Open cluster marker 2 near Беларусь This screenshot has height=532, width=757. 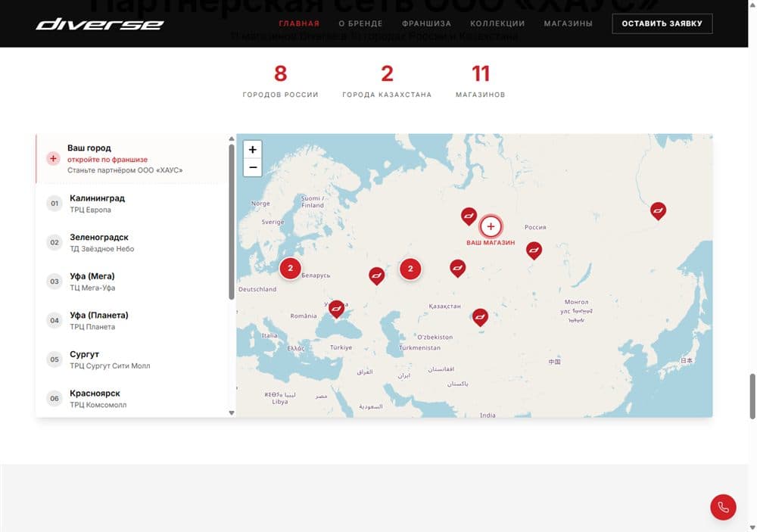click(290, 268)
